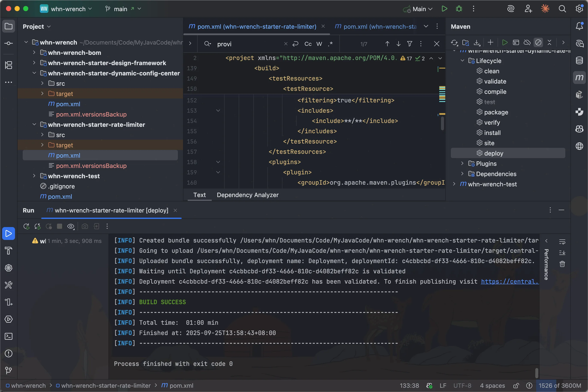Toggle Skip Tests mode in Maven toolbar

point(538,43)
